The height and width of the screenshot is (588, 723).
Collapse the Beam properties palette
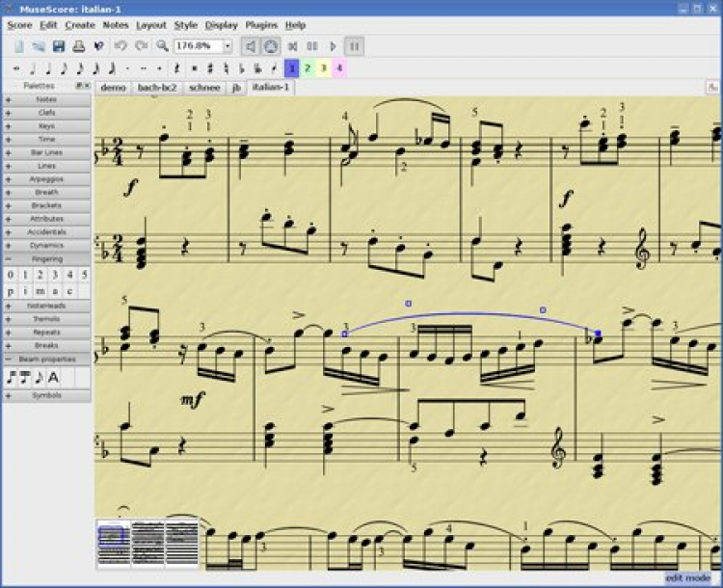point(46,359)
